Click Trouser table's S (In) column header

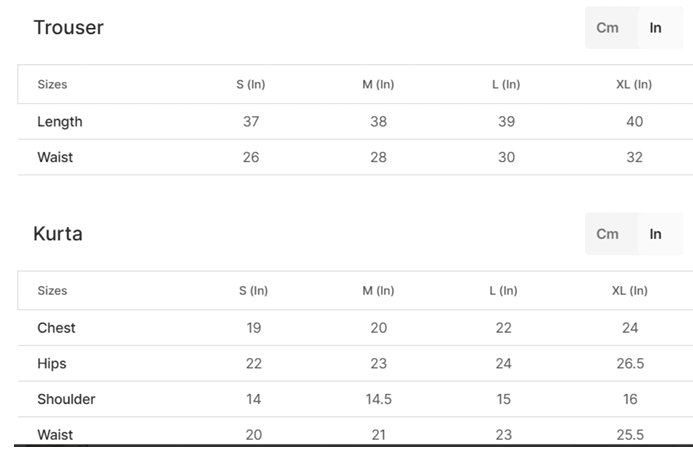click(251, 85)
